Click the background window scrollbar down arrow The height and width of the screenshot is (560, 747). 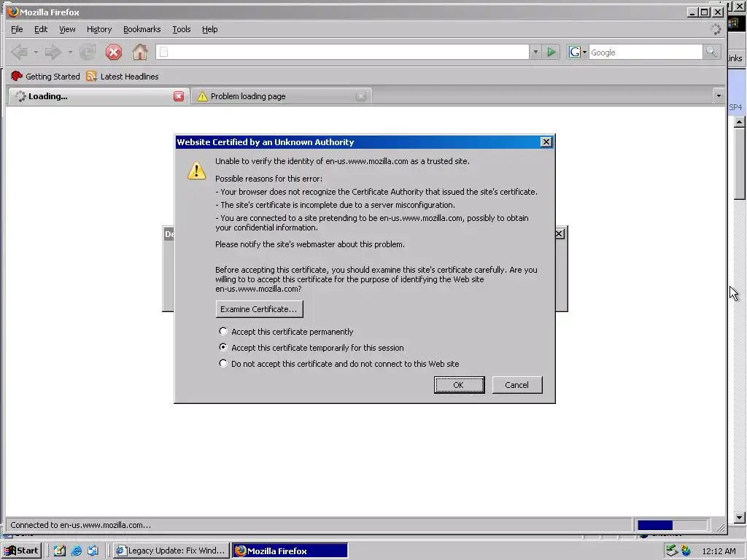click(x=739, y=518)
